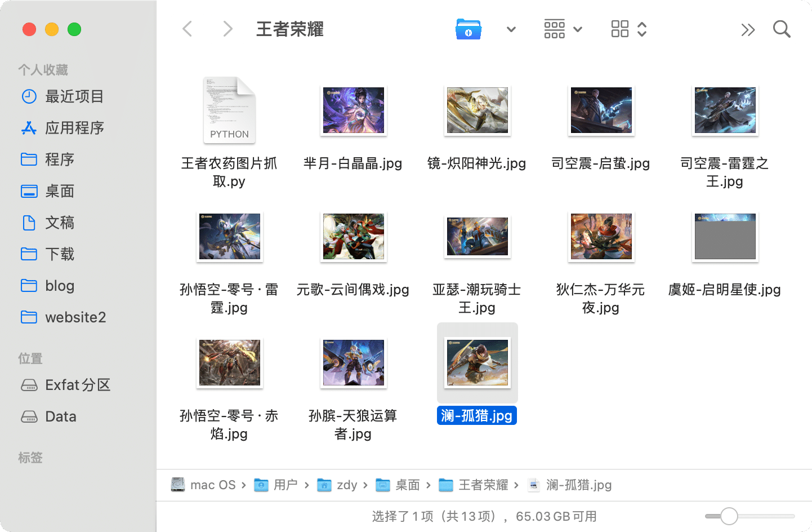The width and height of the screenshot is (812, 532).
Task: Select thumbnail of 司空震-雷霆之王.jpg
Action: (725, 110)
